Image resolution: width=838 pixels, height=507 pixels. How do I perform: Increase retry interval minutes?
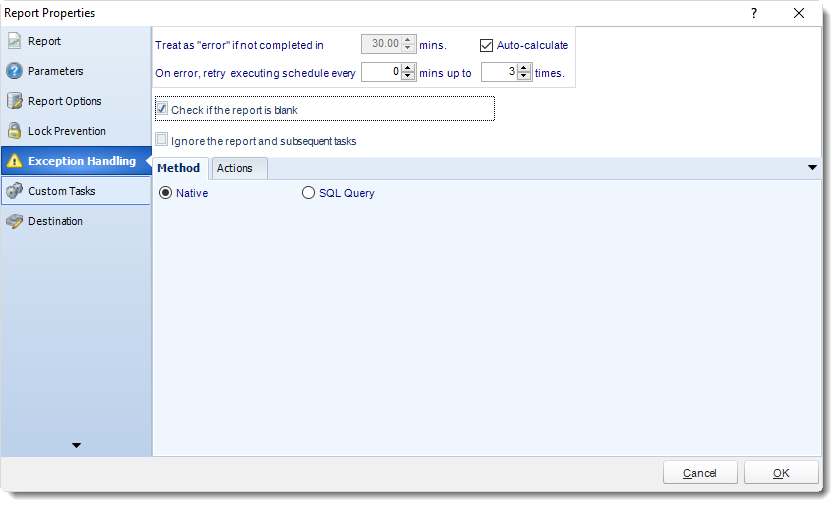[x=408, y=67]
